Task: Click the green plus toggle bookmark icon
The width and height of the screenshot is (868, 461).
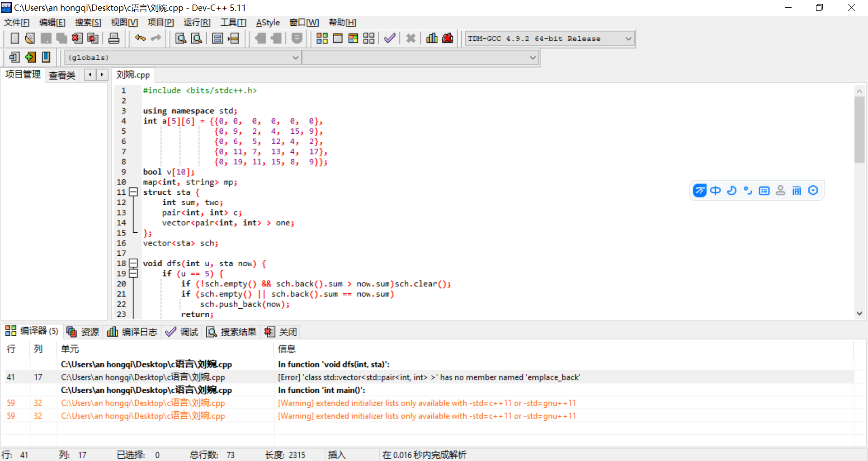Action: (x=30, y=57)
